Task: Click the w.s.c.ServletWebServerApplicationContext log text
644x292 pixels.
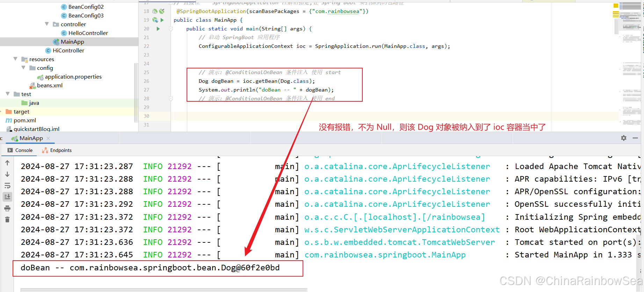Action: pos(402,230)
